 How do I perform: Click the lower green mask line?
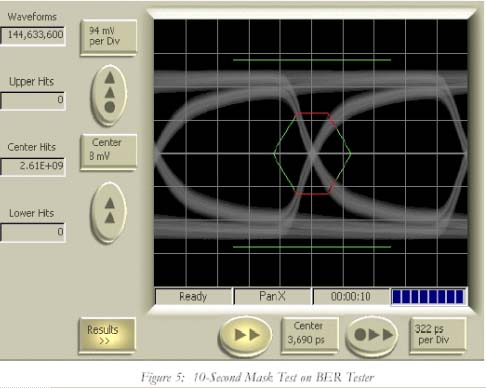312,247
